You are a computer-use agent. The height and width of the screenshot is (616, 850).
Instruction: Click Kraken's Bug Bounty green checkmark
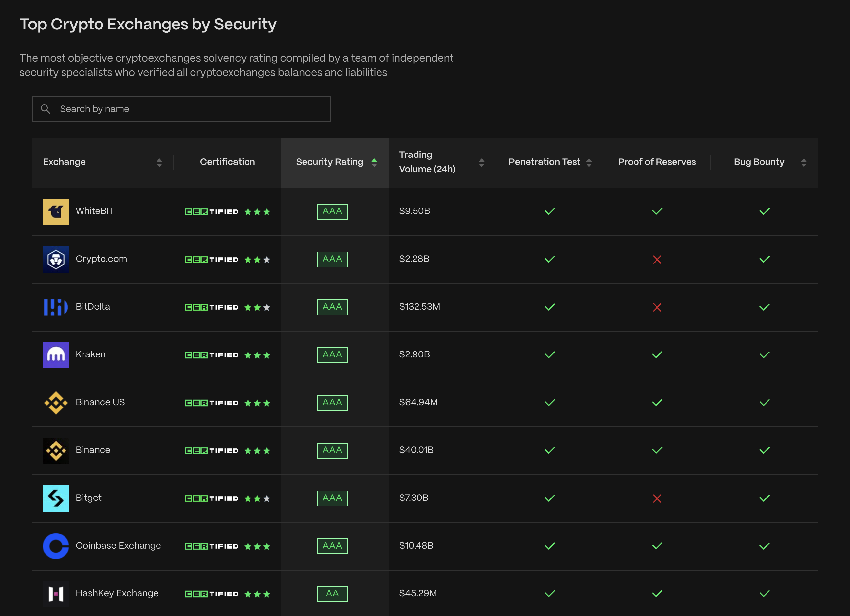(x=765, y=355)
